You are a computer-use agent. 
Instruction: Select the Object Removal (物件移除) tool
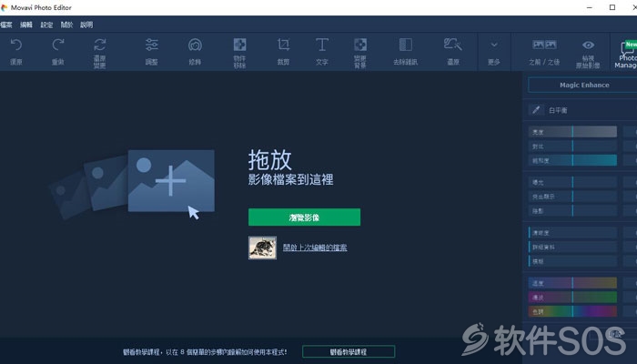click(x=239, y=45)
